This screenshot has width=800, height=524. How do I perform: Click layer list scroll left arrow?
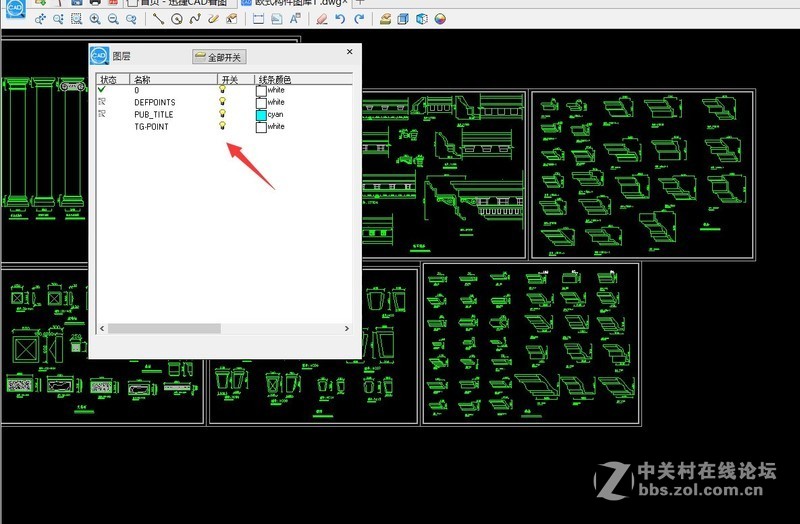coord(102,329)
